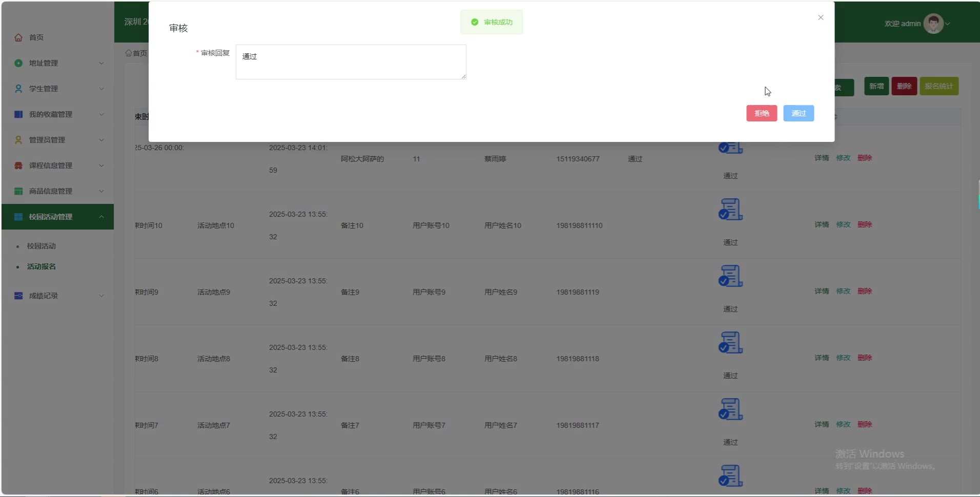980x497 pixels.
Task: Click the remark cell 阿松大阿萨的
Action: pyautogui.click(x=362, y=159)
